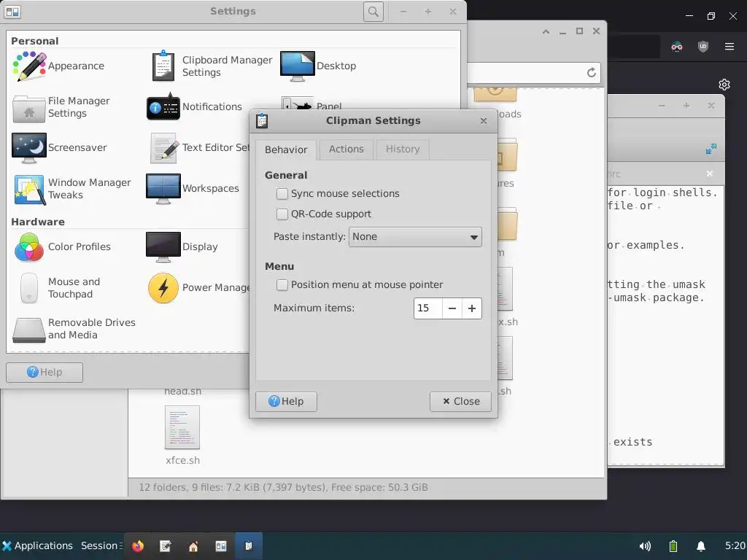The image size is (747, 560).
Task: Close the tab in the text editor window
Action: [709, 174]
